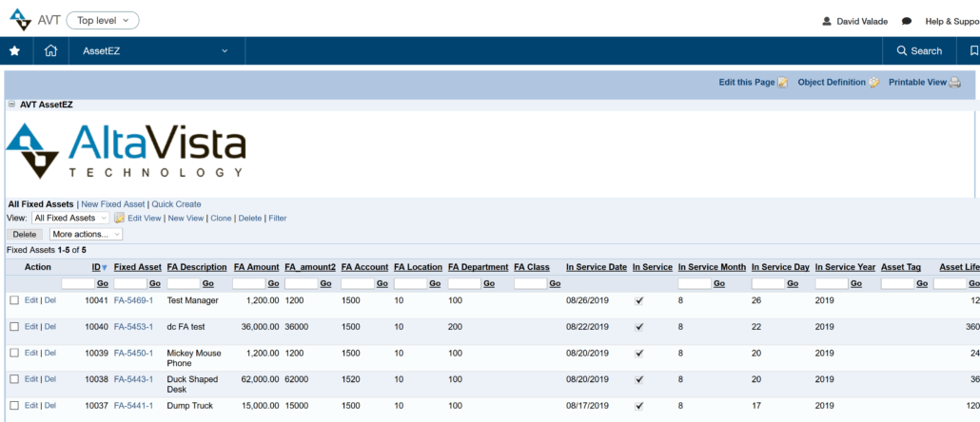Sort by FA Description column header

click(x=197, y=267)
